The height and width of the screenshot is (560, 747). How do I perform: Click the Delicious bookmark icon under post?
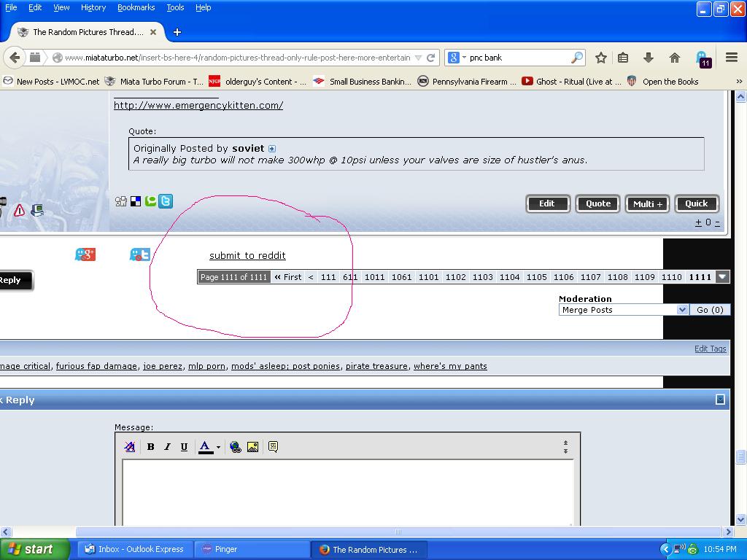(x=136, y=201)
